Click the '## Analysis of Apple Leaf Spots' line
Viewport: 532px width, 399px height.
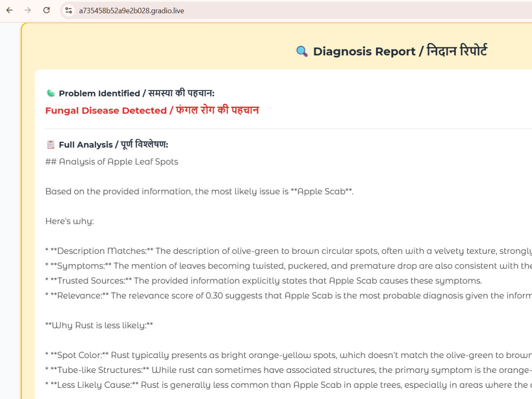[112, 162]
